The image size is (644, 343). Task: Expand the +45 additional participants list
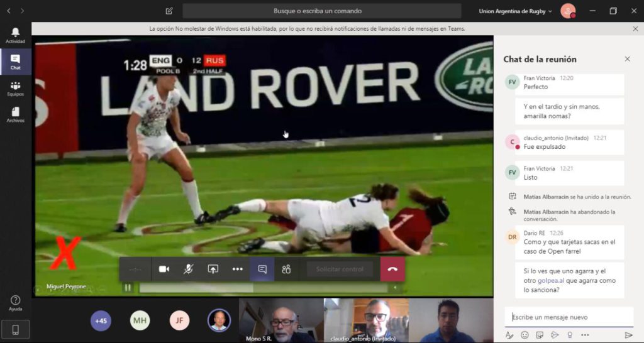click(101, 320)
